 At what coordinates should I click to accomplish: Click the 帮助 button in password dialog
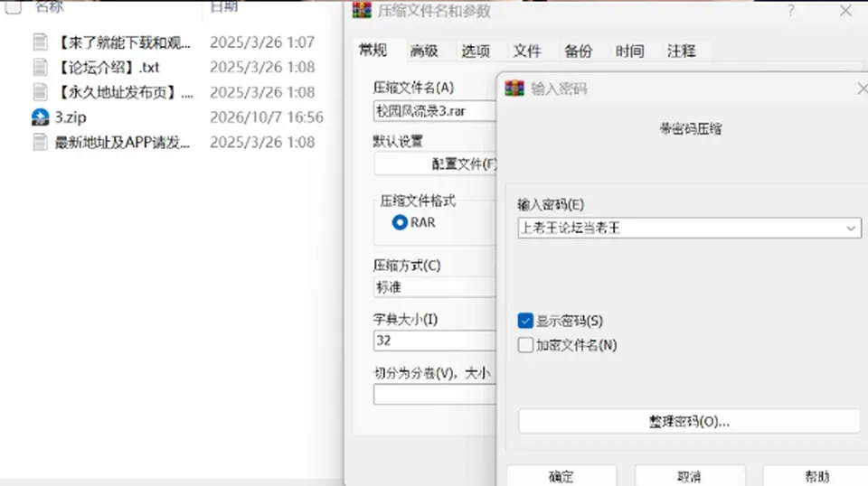coord(816,476)
